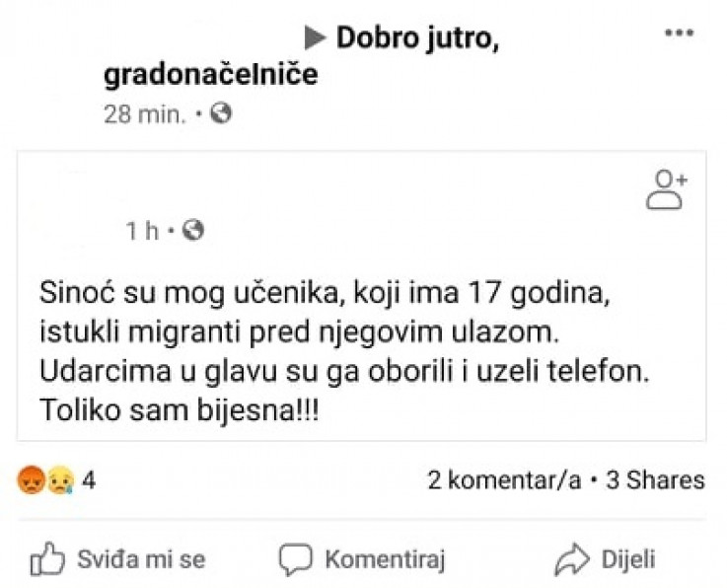This screenshot has width=727, height=588.
Task: Open the reactions count "4" list
Action: 88,481
